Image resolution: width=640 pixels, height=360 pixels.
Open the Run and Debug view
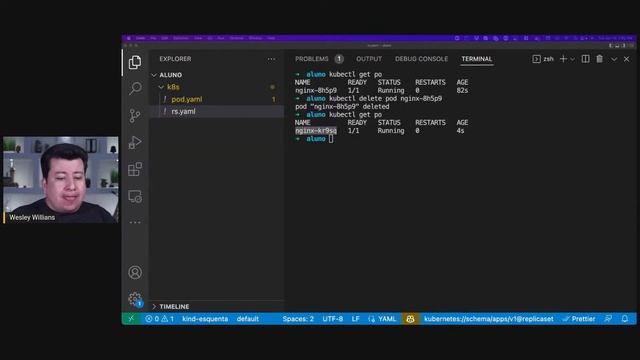click(x=135, y=142)
